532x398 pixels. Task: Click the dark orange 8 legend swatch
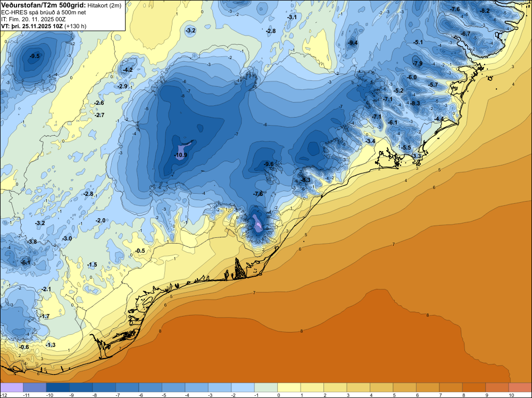474,387
